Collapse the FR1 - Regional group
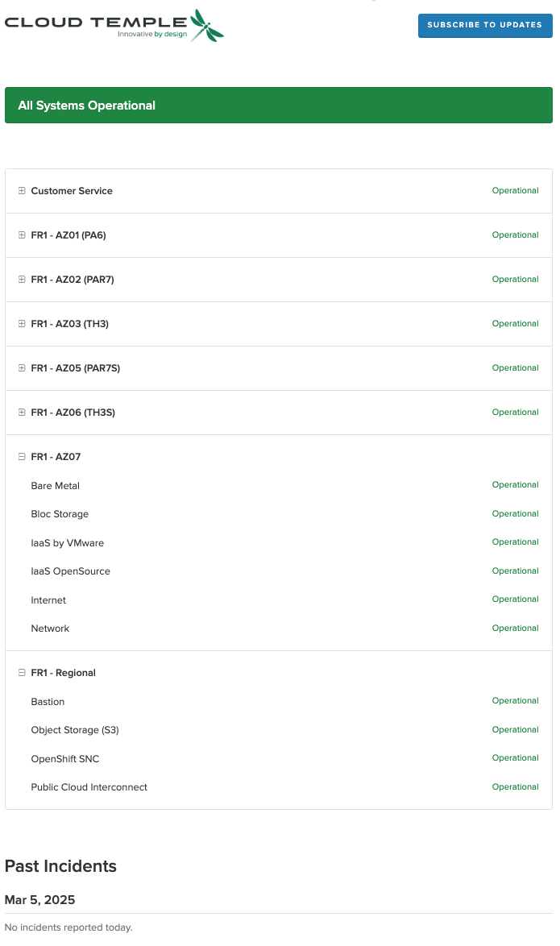560x946 pixels. pos(22,673)
